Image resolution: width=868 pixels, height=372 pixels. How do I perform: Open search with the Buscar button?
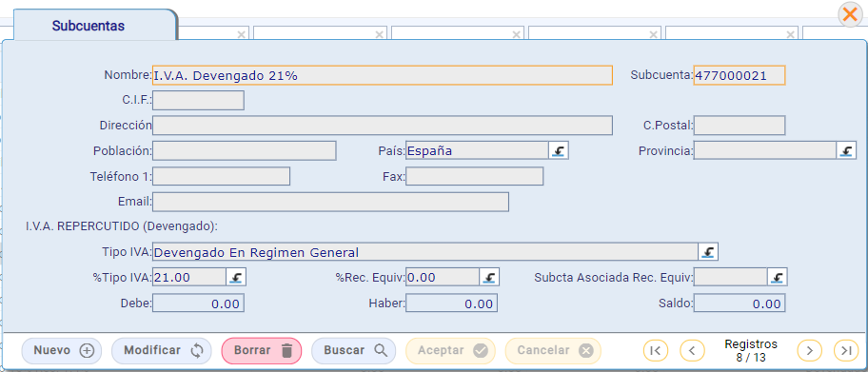354,350
